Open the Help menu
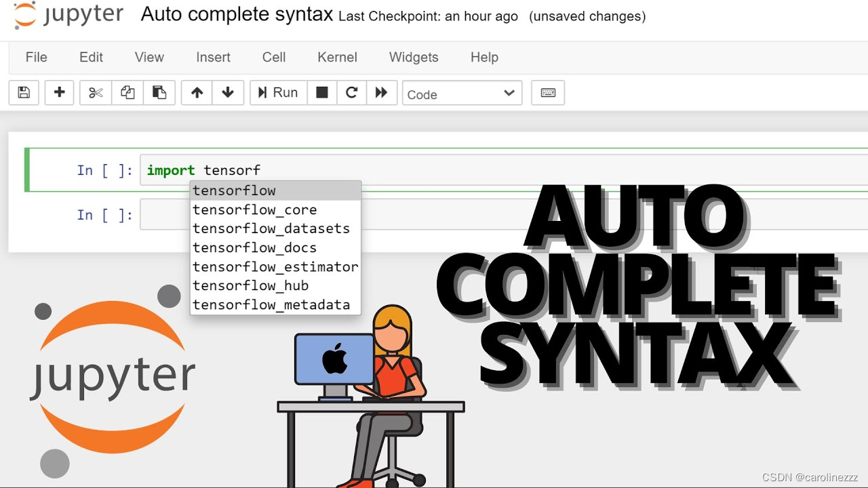Viewport: 868px width, 488px height. [484, 58]
